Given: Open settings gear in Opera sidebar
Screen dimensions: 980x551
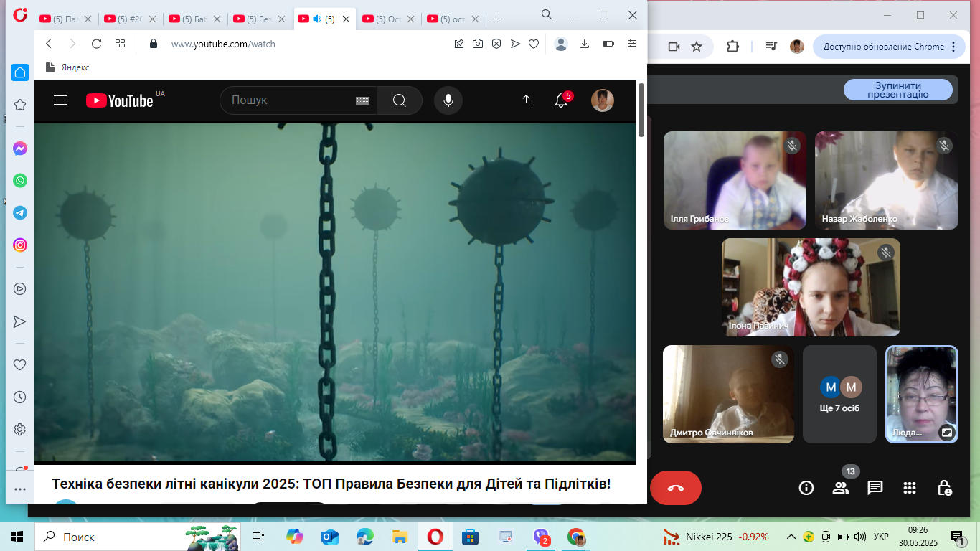Looking at the screenshot, I should click(x=20, y=430).
